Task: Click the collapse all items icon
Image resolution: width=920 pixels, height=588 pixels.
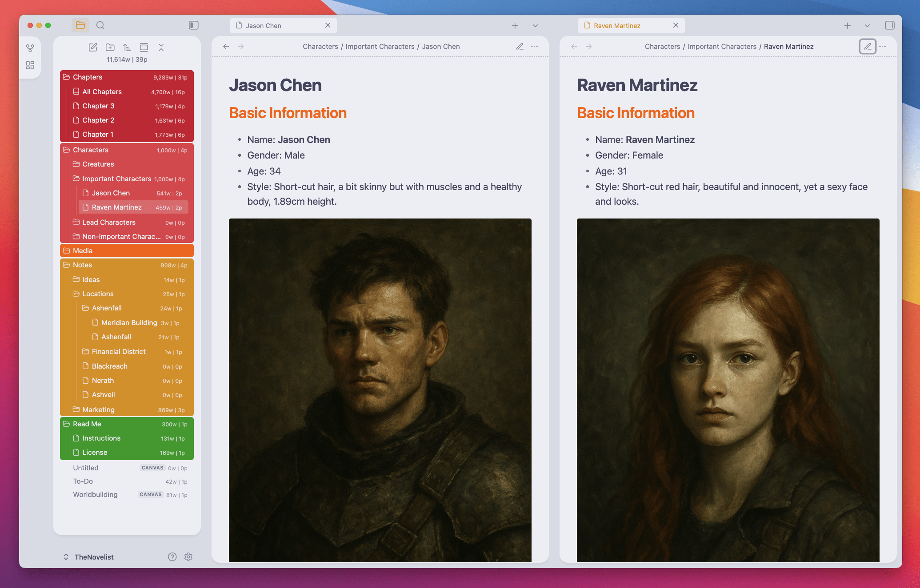Action: coord(162,48)
